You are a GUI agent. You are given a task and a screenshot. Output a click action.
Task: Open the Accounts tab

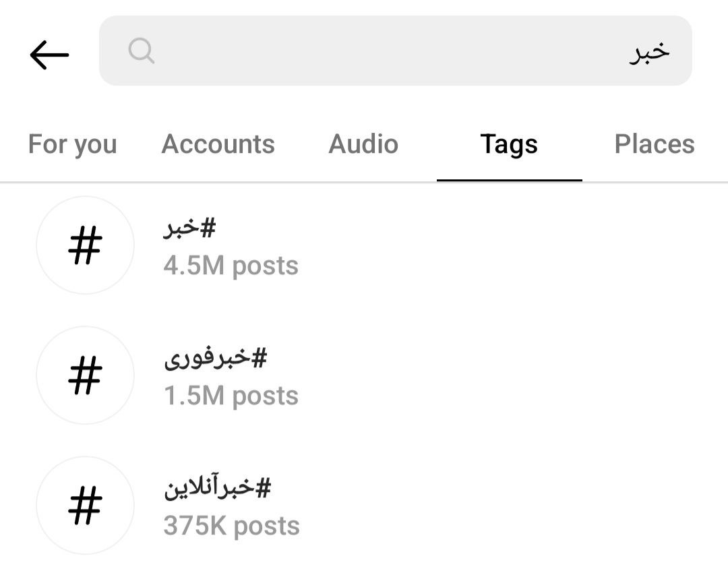coord(218,144)
